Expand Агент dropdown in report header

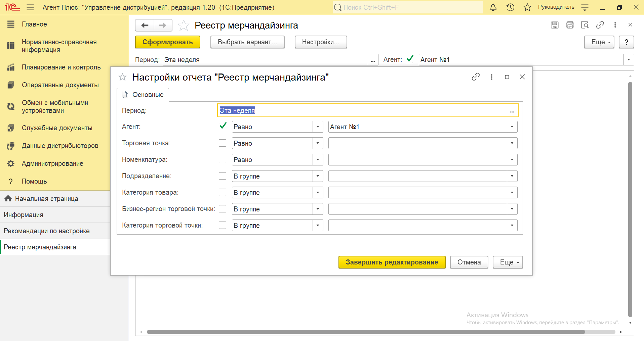[629, 60]
